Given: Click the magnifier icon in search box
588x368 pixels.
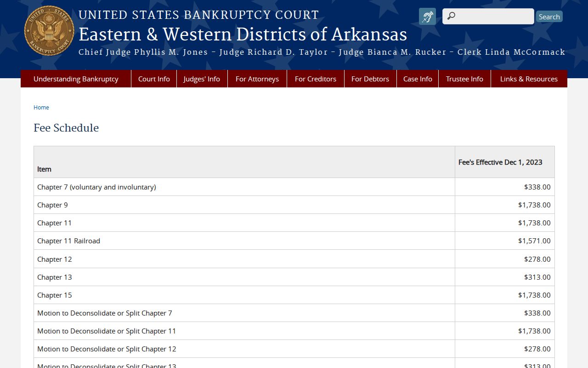Looking at the screenshot, I should coord(451,16).
